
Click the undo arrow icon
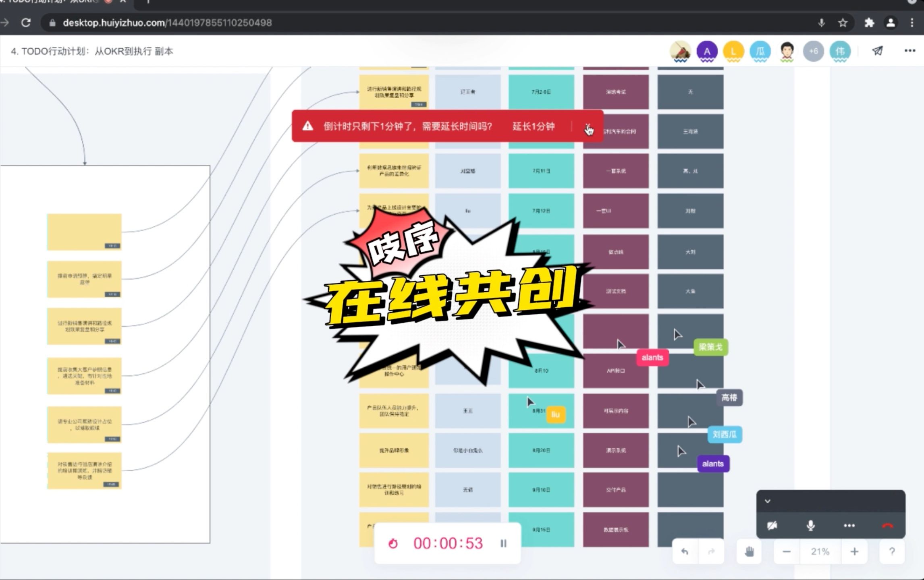click(x=685, y=551)
